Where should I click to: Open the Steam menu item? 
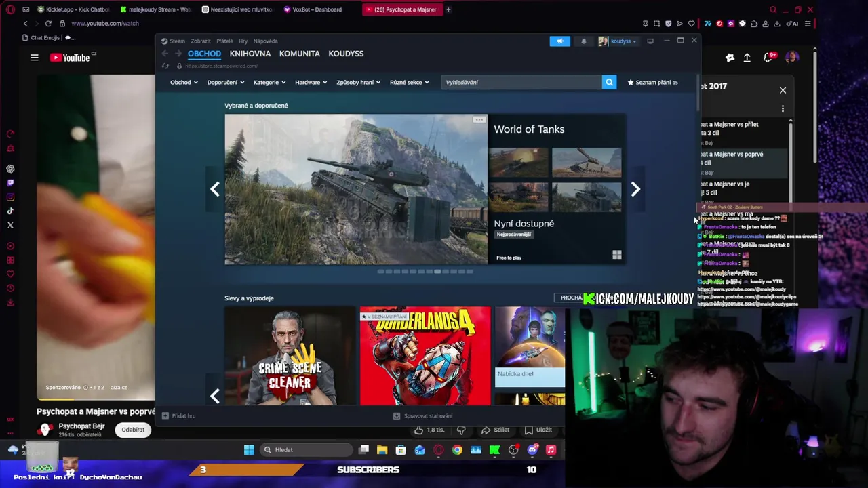click(x=173, y=41)
